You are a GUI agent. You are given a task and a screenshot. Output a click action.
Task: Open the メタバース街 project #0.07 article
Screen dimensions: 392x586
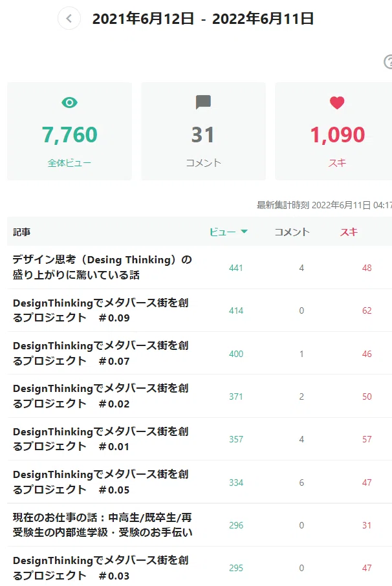(100, 353)
